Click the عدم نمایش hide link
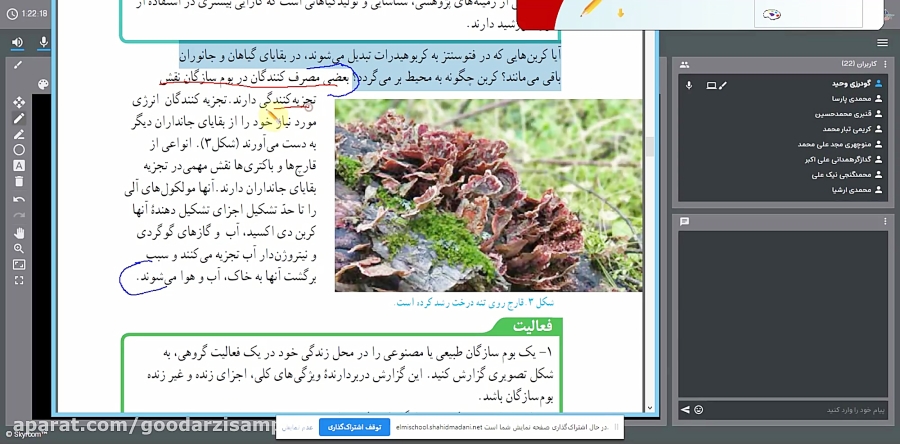900x444 pixels. click(x=298, y=428)
